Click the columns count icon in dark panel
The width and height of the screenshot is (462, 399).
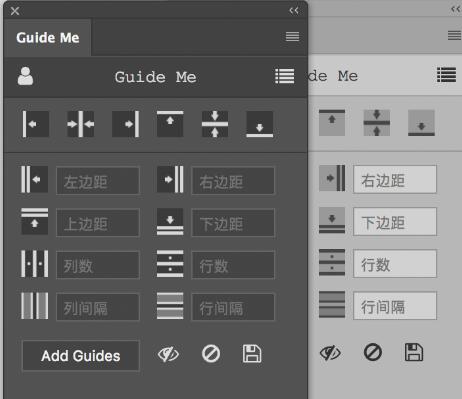34,264
